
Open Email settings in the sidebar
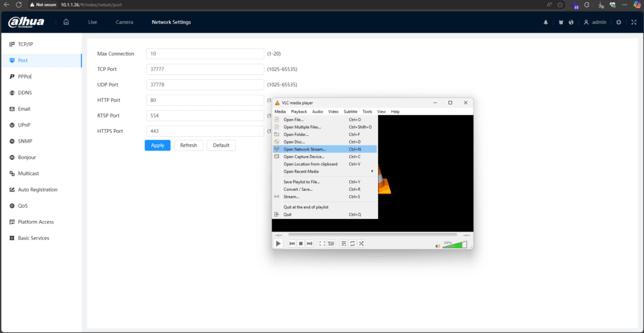tap(41, 109)
